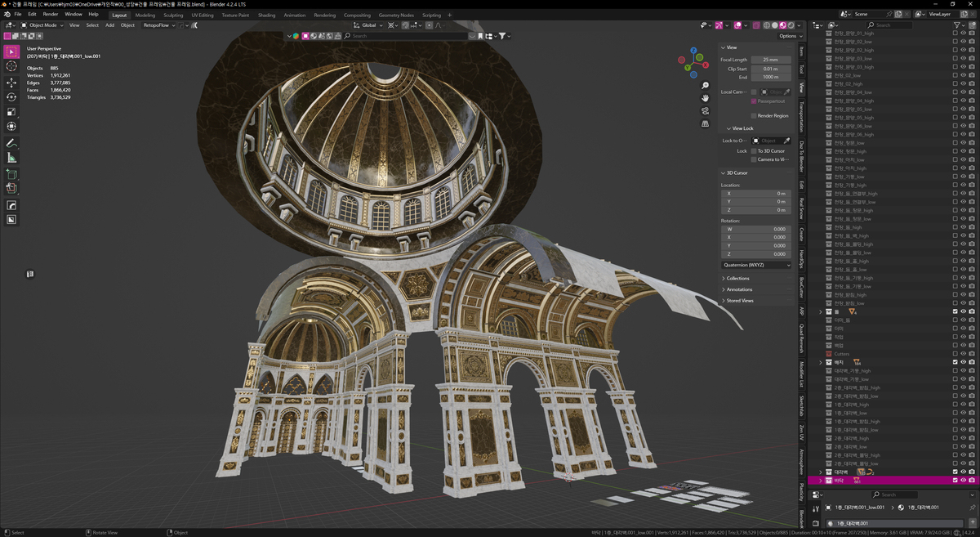
Task: Select the Cursor tool in toolbar
Action: (11, 66)
